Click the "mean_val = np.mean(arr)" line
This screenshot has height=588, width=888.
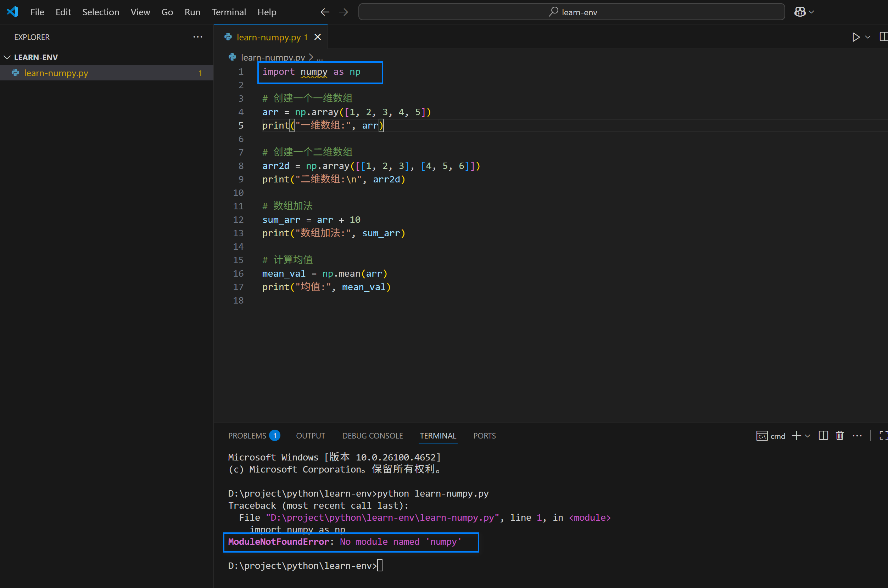pos(325,273)
